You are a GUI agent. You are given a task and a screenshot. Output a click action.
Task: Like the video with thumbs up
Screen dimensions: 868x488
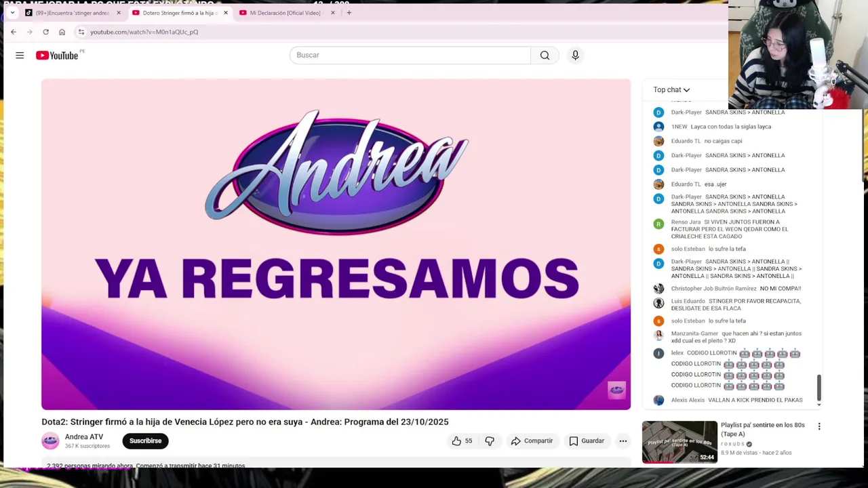tap(462, 441)
